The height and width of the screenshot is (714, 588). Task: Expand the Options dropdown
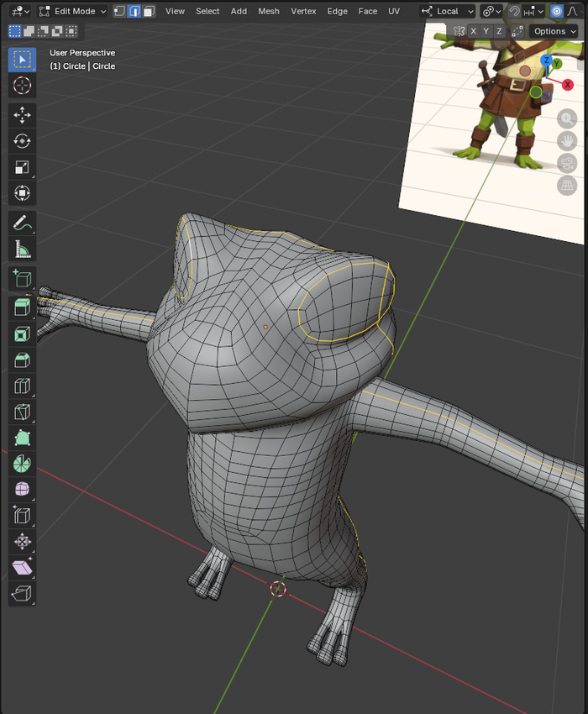(x=554, y=31)
